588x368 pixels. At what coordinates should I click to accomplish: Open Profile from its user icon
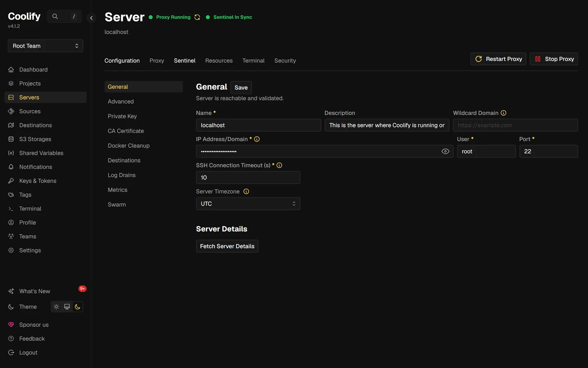[x=11, y=222]
